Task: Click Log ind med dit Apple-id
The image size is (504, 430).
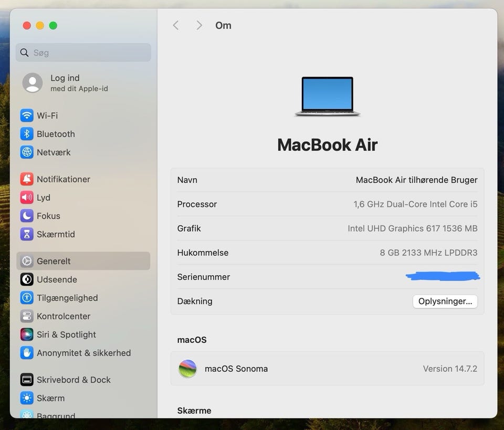Action: click(x=79, y=83)
